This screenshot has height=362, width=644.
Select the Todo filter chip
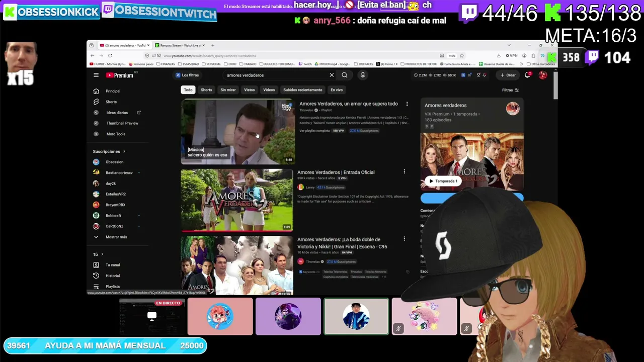pyautogui.click(x=188, y=90)
